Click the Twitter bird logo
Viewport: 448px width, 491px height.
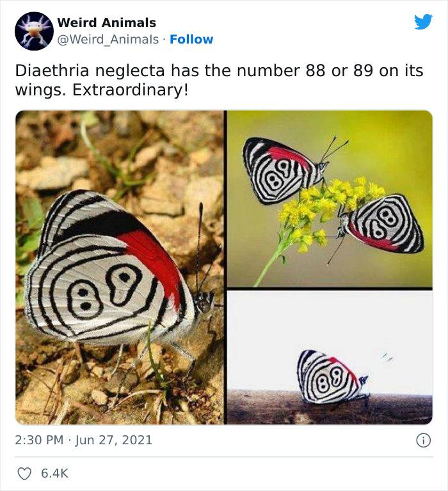pos(423,22)
